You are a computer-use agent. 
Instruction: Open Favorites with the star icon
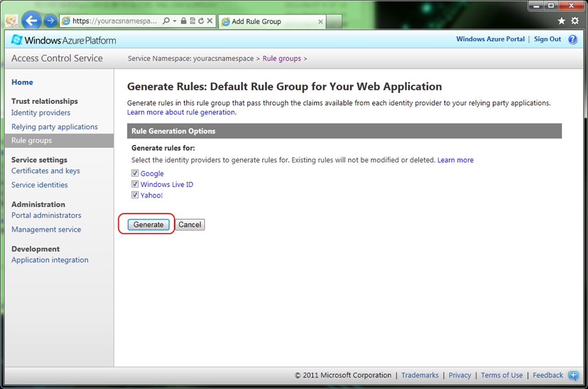(562, 21)
